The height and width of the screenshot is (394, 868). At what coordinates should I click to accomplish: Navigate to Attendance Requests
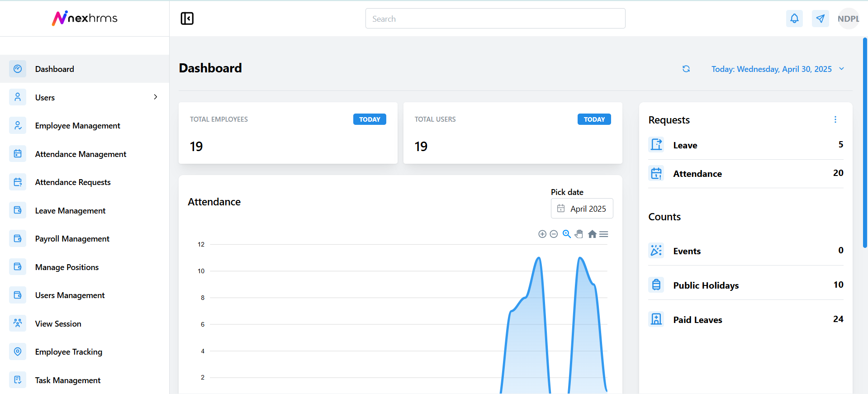coord(85,182)
